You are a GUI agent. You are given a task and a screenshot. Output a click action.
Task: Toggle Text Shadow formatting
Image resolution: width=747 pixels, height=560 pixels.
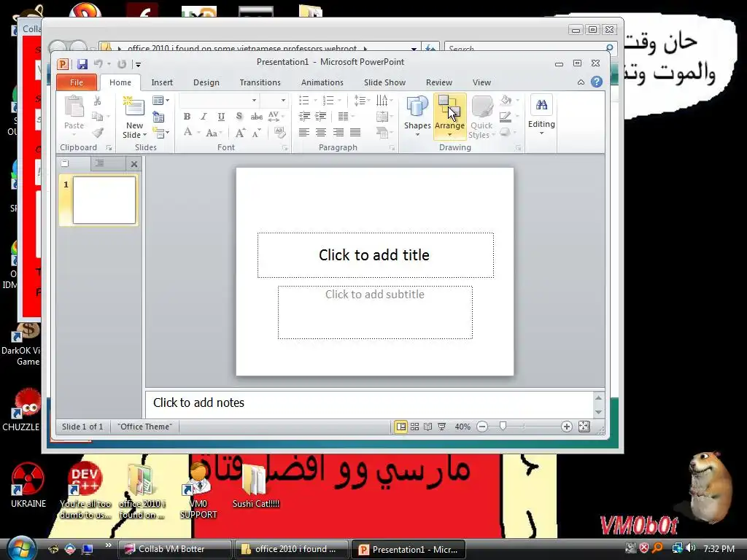(x=239, y=117)
